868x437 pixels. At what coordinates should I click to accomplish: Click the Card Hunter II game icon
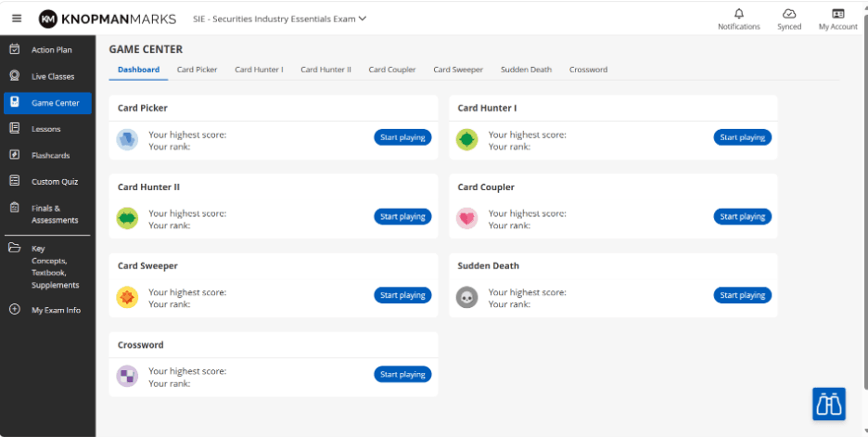click(127, 219)
